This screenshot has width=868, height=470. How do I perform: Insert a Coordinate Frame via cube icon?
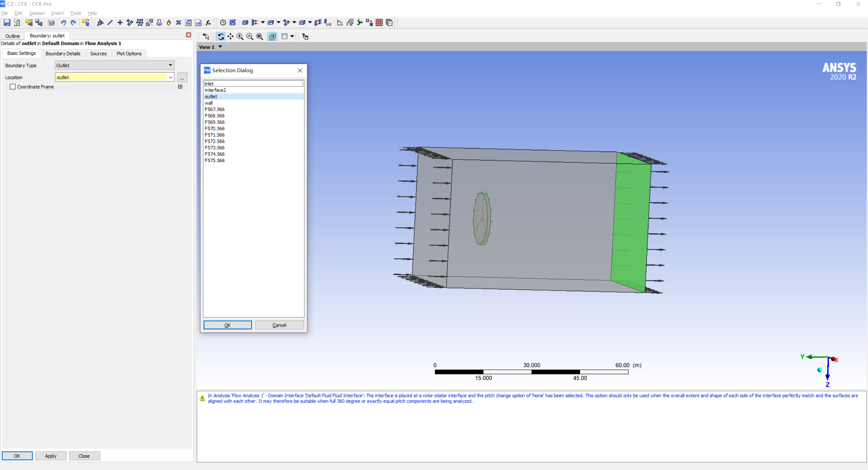click(x=100, y=22)
